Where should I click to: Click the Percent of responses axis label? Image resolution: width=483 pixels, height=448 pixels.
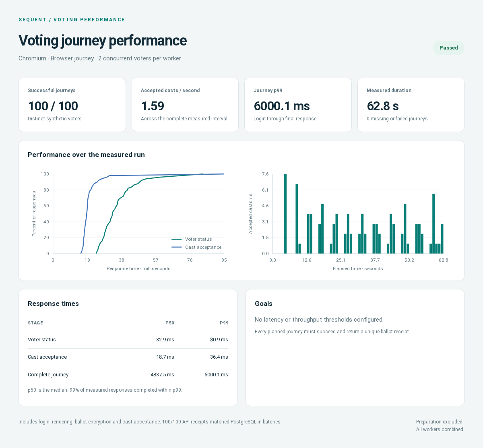pyautogui.click(x=34, y=214)
